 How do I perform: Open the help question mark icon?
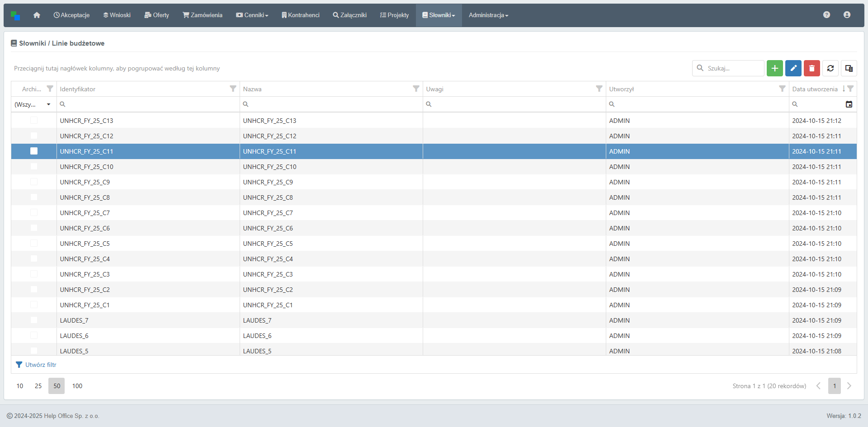coord(826,15)
